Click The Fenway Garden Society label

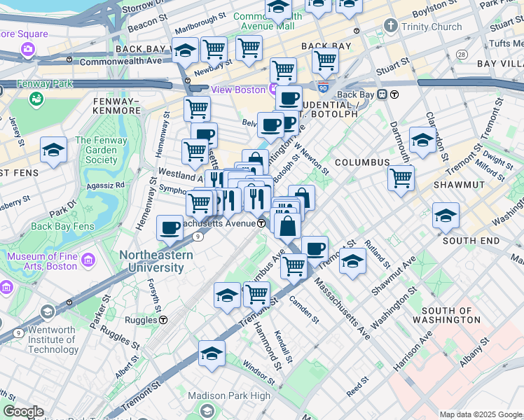click(101, 150)
